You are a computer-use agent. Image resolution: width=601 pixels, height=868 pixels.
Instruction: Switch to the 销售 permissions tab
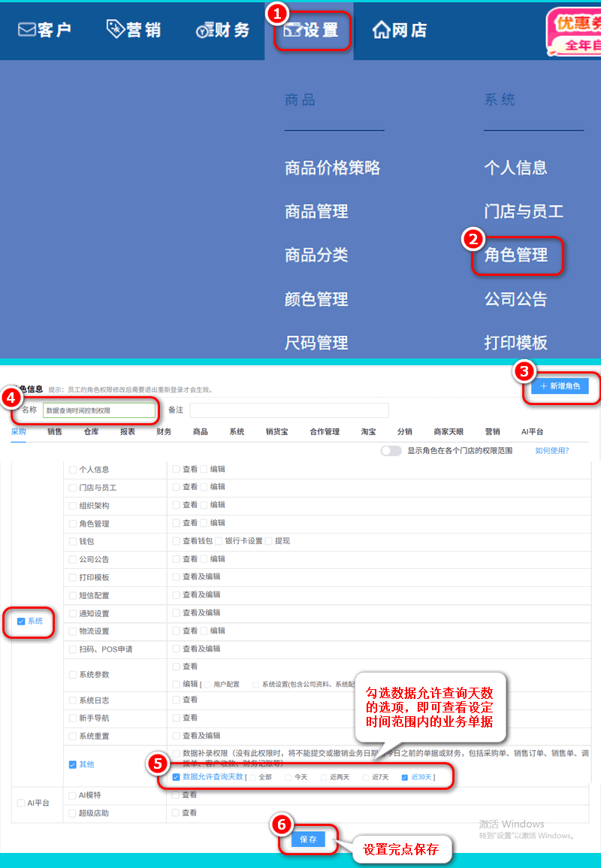[55, 432]
